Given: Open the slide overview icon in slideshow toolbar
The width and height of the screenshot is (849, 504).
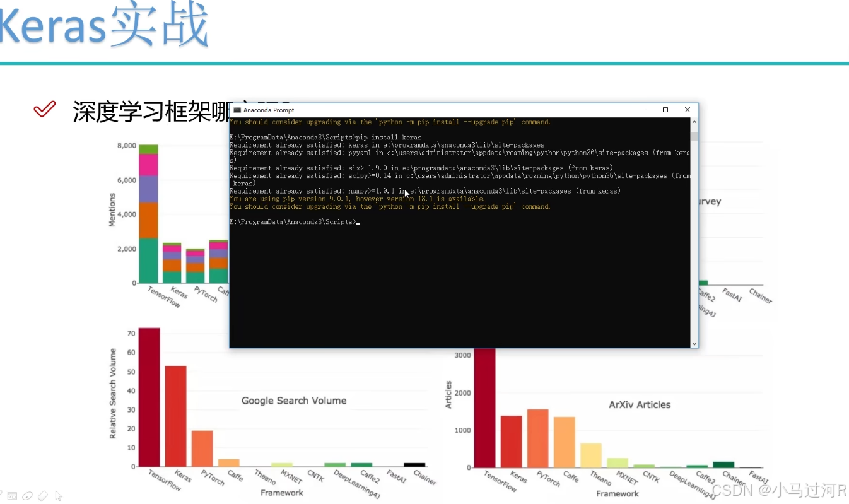Looking at the screenshot, I should coord(13,496).
